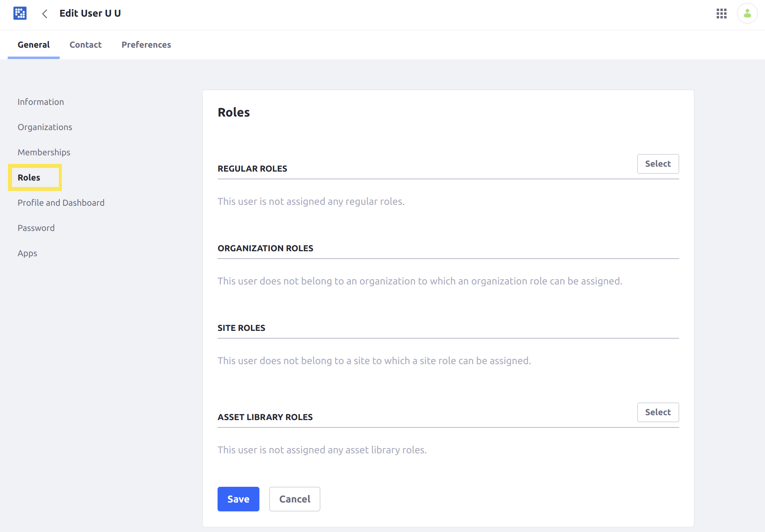Click the Information sidebar menu item icon
765x532 pixels.
pos(41,101)
